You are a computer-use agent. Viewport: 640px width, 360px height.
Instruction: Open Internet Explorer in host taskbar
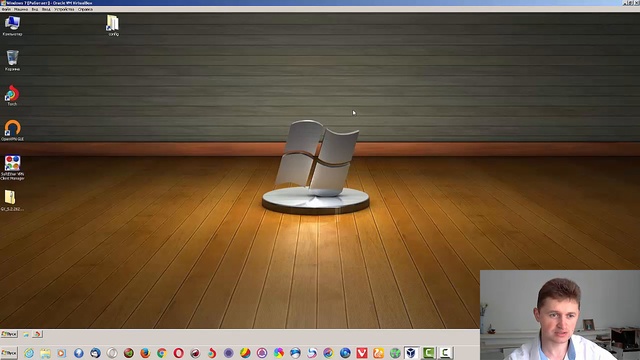(29, 353)
